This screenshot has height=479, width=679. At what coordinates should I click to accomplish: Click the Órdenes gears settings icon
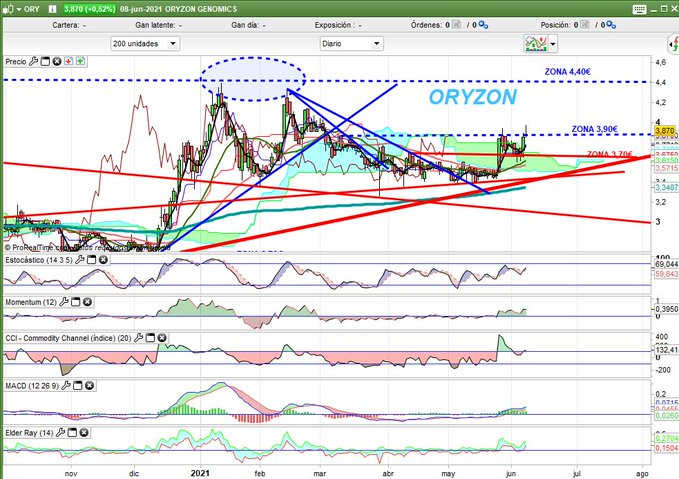[x=483, y=25]
